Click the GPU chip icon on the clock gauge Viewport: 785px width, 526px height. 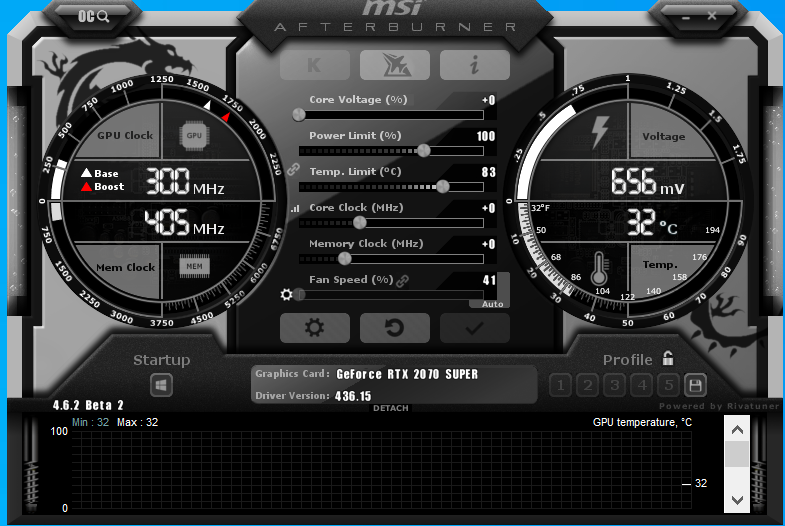click(x=194, y=135)
